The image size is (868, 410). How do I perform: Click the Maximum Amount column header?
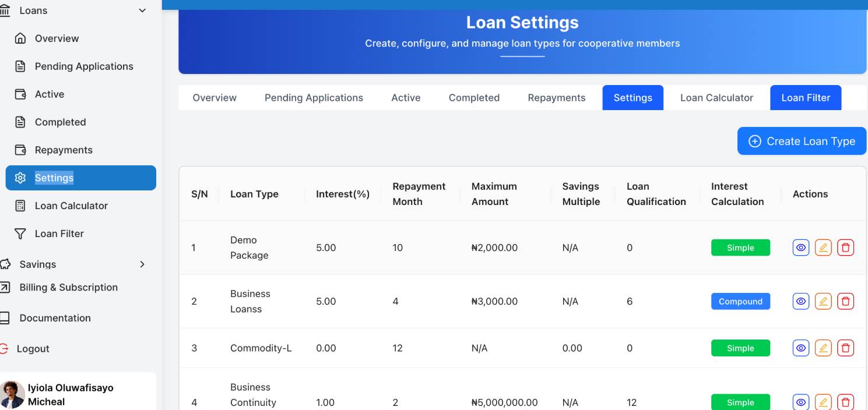coord(494,194)
